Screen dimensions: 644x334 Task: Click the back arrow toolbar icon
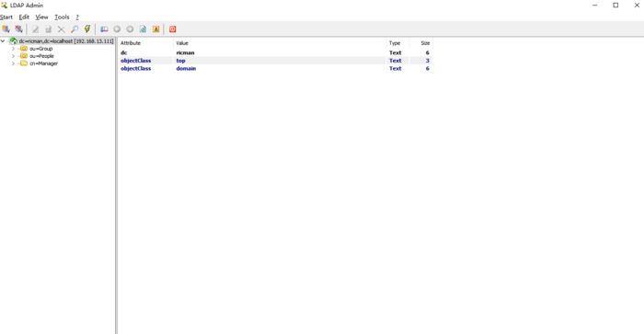pos(117,29)
